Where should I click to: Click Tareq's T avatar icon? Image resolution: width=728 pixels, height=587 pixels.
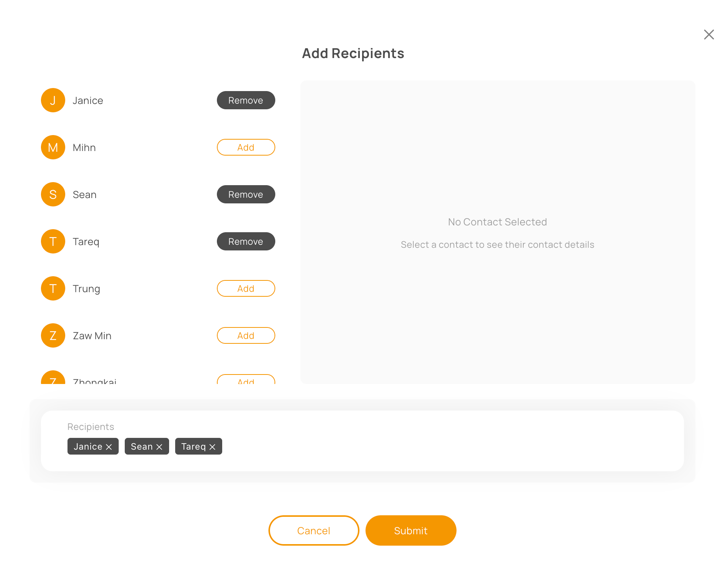[x=53, y=241]
